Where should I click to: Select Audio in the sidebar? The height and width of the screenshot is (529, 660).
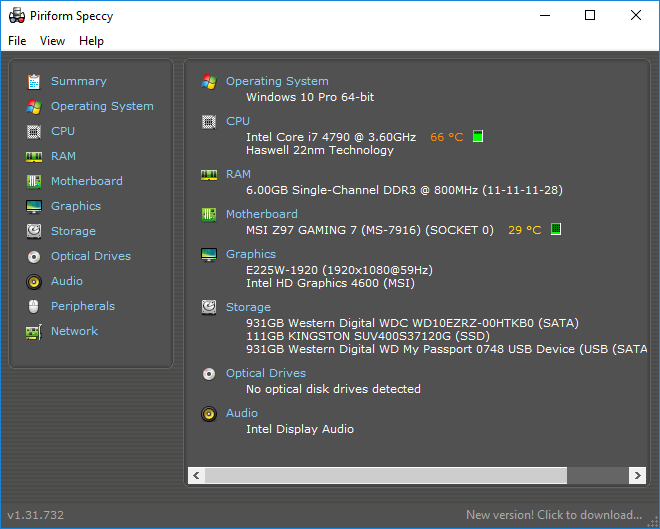click(x=67, y=281)
